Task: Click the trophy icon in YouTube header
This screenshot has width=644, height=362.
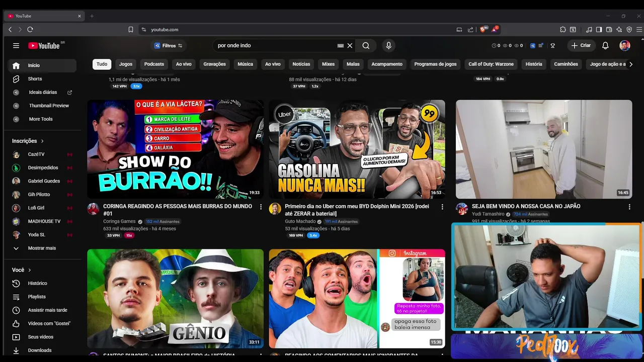Action: tap(552, 45)
